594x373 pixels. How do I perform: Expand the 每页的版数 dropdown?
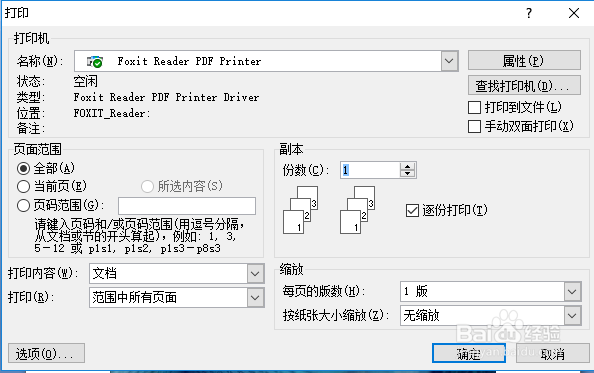pyautogui.click(x=572, y=292)
